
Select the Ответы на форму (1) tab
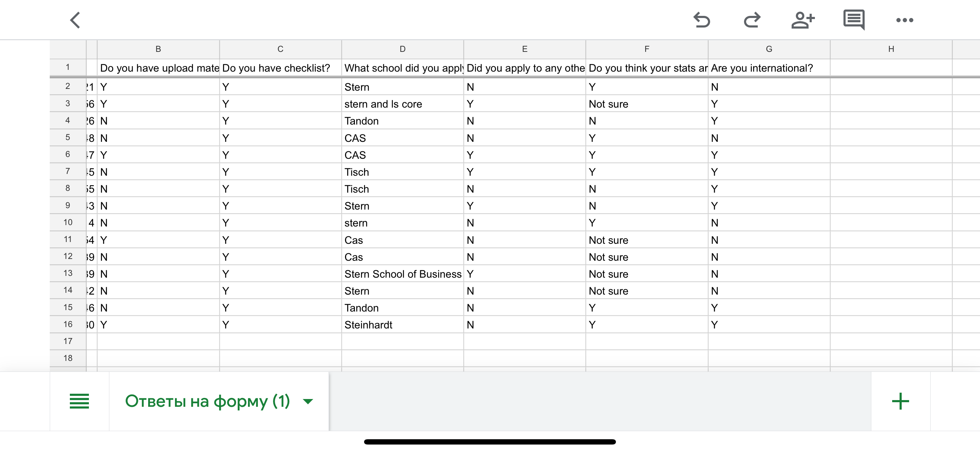click(207, 401)
